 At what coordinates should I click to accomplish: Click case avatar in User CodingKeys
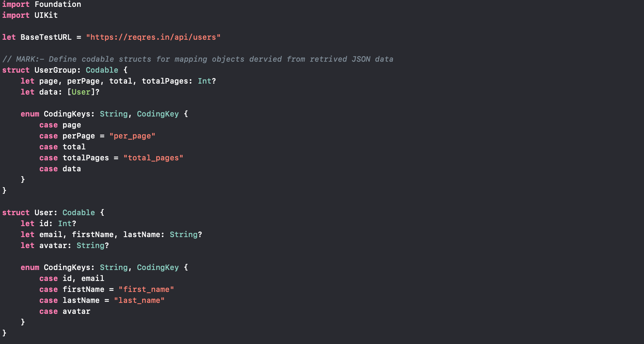pos(65,311)
